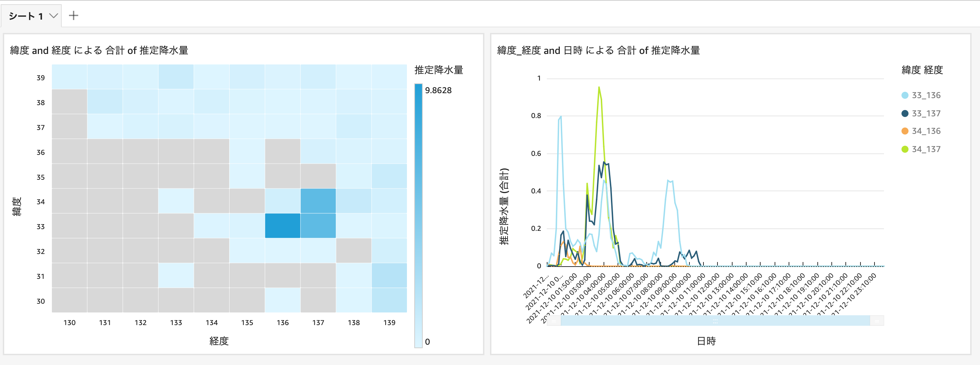Click the 緯度 axis tick 30

tap(41, 301)
